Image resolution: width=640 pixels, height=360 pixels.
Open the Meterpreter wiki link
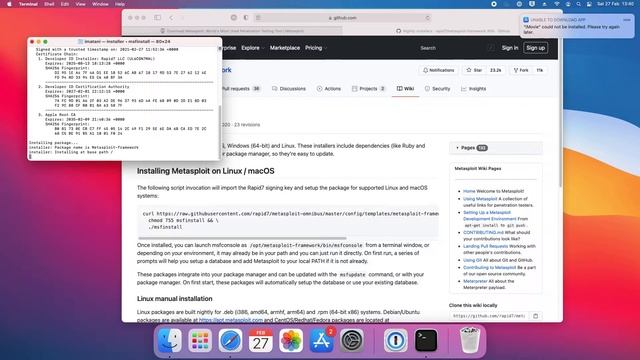[475, 281]
